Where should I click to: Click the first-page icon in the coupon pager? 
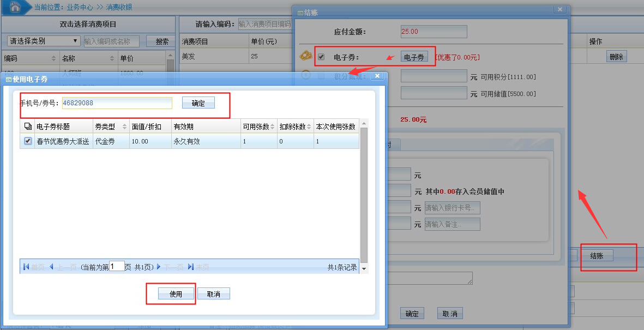coord(26,267)
